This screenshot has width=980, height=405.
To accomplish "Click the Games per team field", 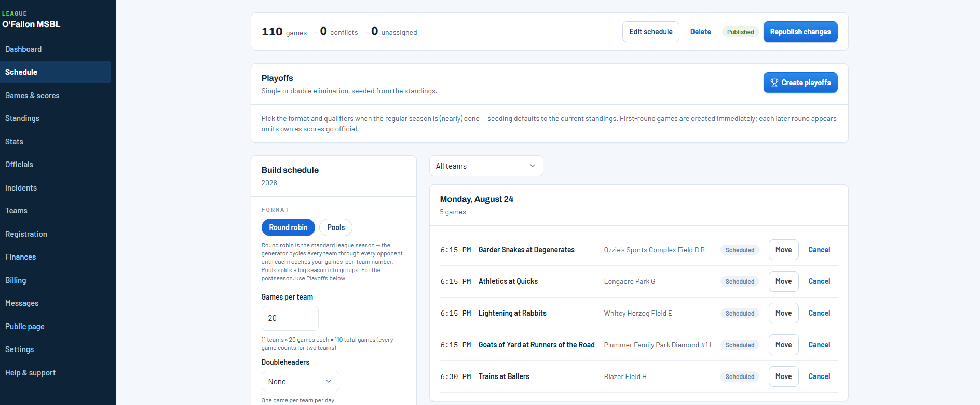I will coord(290,318).
